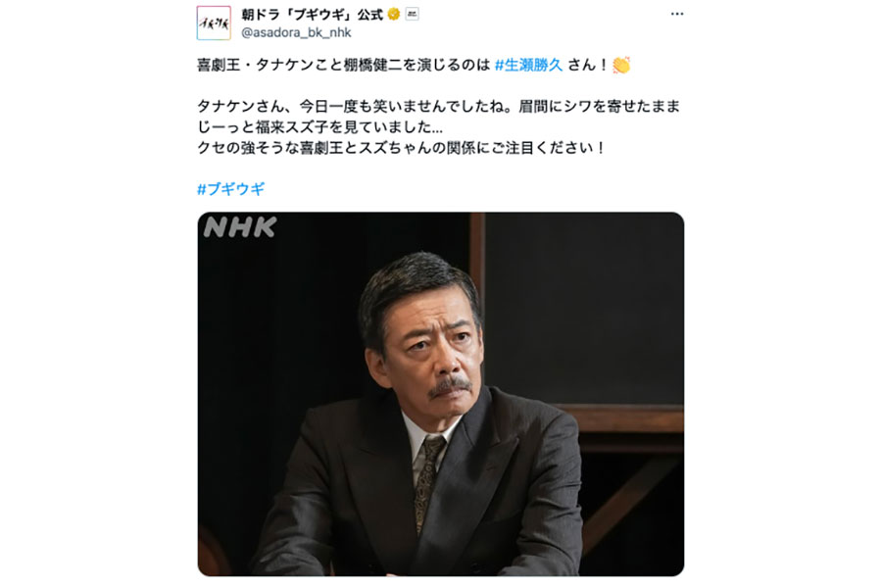
Task: Click the NHK logo watermark on the photo
Action: click(240, 227)
